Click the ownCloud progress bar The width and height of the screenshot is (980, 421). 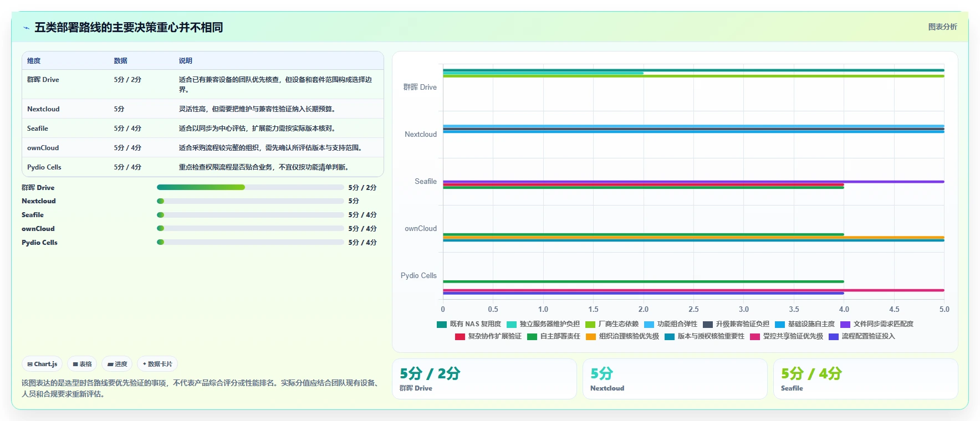point(251,228)
